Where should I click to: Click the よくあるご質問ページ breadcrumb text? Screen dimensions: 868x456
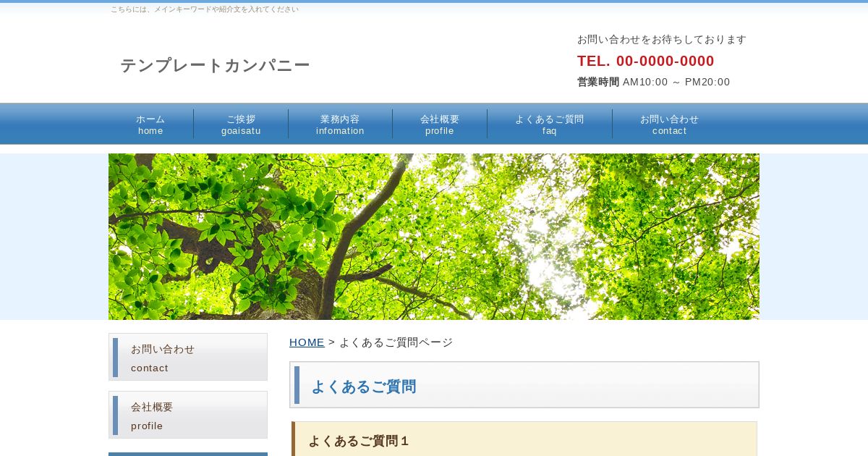point(396,342)
